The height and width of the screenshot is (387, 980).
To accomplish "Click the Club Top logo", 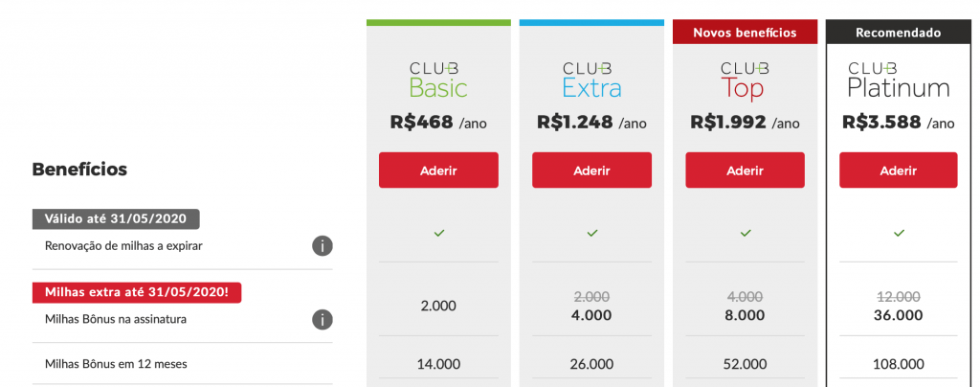I will (x=745, y=80).
